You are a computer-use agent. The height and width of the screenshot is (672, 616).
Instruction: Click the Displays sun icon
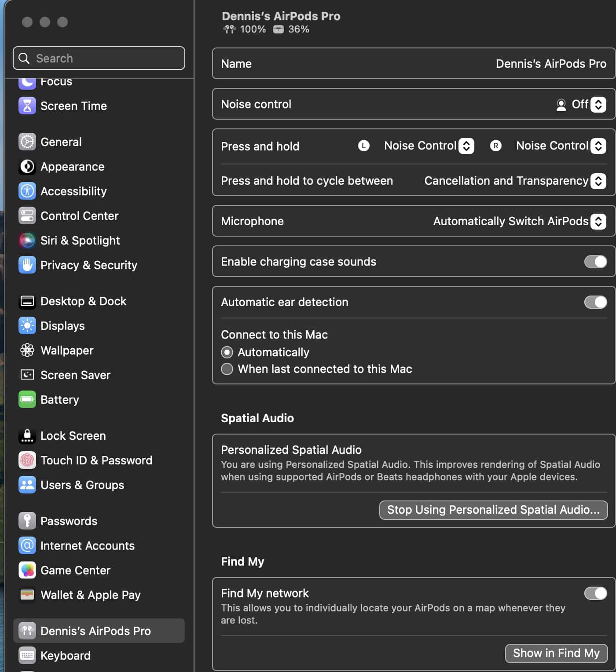point(27,326)
